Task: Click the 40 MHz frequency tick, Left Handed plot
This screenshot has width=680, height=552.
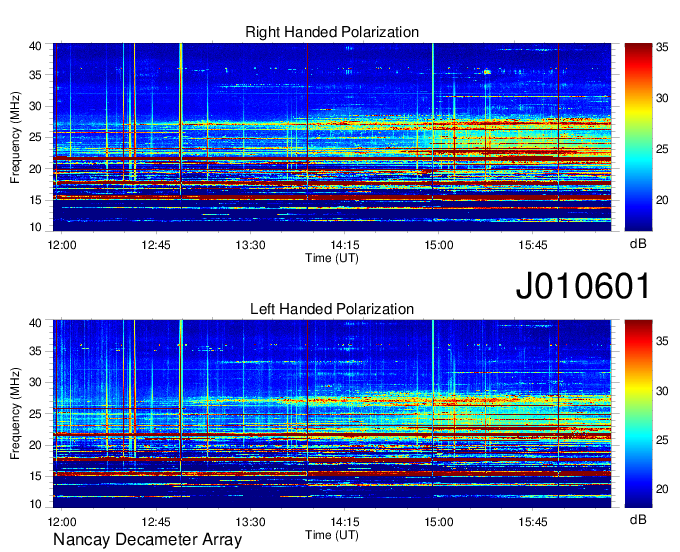Action: (36, 323)
